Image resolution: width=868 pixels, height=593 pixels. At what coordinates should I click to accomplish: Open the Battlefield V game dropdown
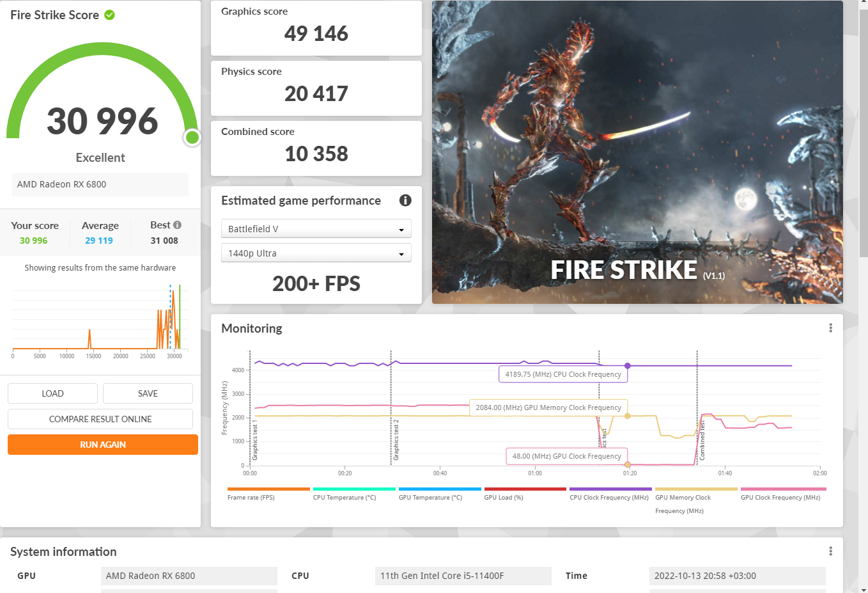pos(316,229)
